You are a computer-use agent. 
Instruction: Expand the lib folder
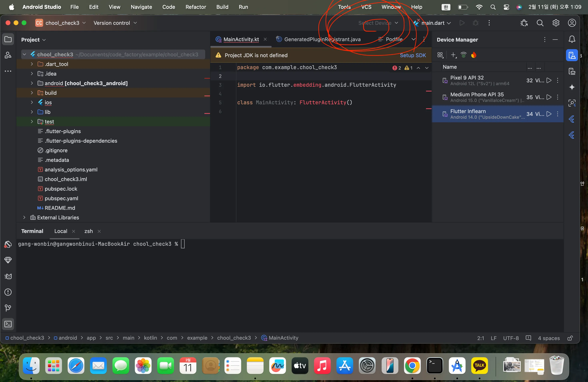coord(32,112)
